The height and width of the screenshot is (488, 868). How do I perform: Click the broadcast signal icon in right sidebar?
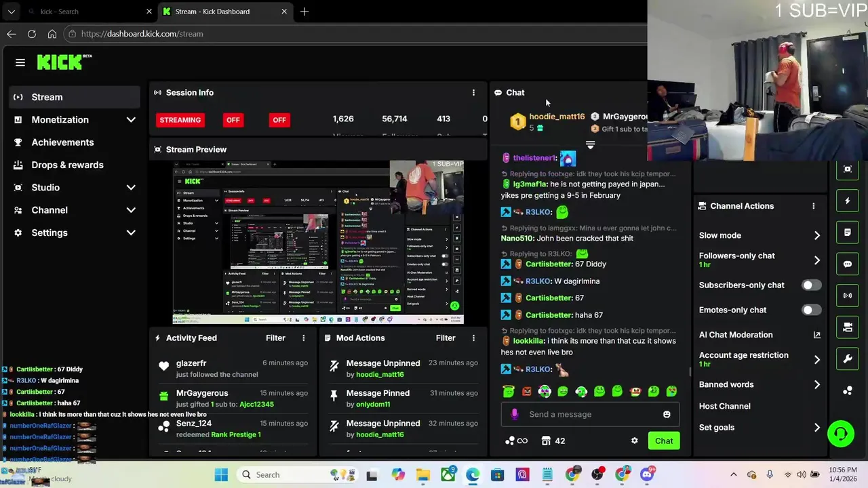pyautogui.click(x=848, y=296)
